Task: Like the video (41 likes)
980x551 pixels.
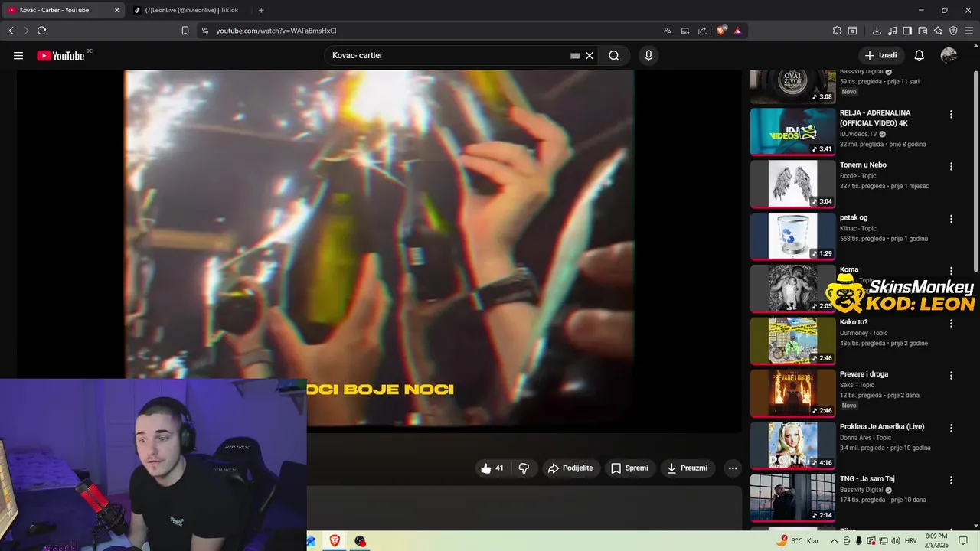Action: click(492, 468)
